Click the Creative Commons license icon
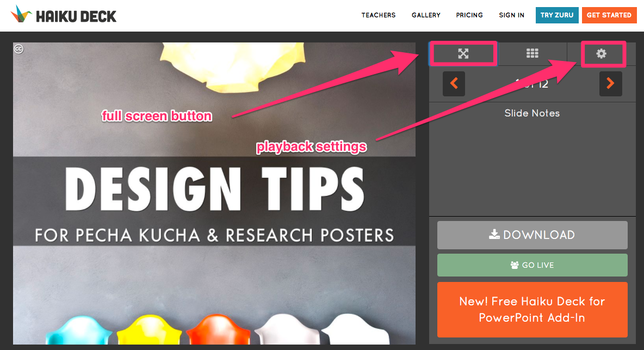644x350 pixels. click(18, 49)
